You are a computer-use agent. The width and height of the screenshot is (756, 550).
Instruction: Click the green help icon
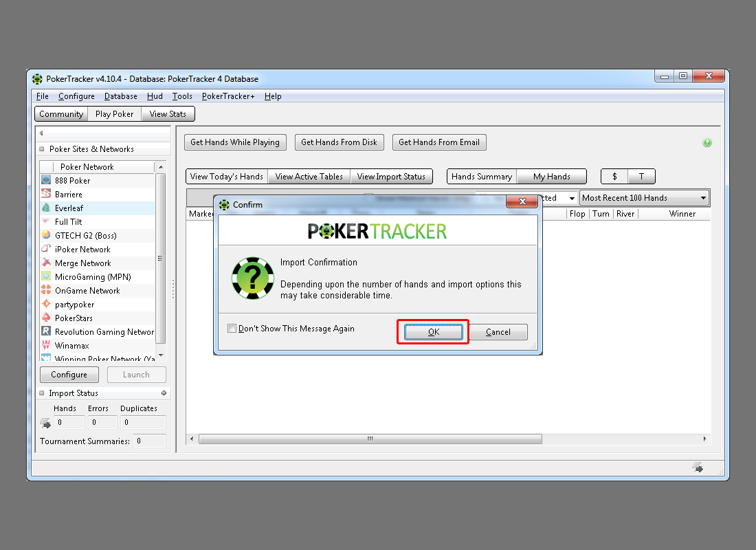pyautogui.click(x=707, y=143)
